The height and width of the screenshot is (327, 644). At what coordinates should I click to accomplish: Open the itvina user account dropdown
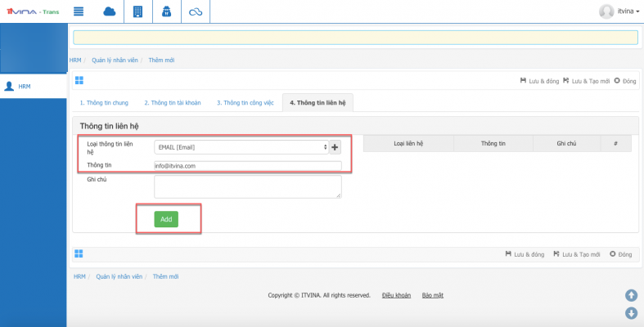619,11
